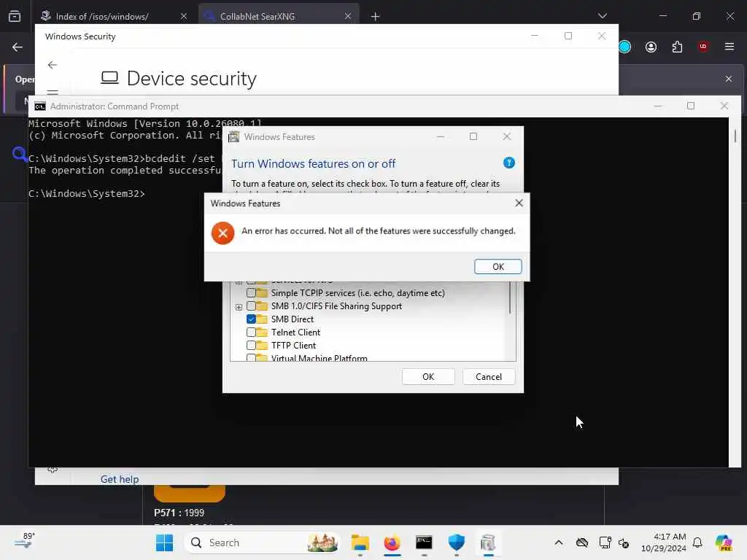Close the Windows Features error dialog

[x=519, y=203]
